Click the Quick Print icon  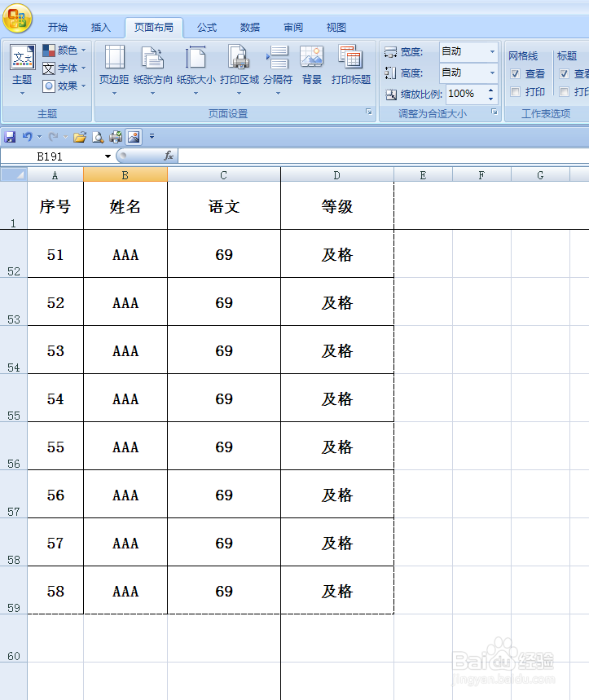click(x=116, y=137)
